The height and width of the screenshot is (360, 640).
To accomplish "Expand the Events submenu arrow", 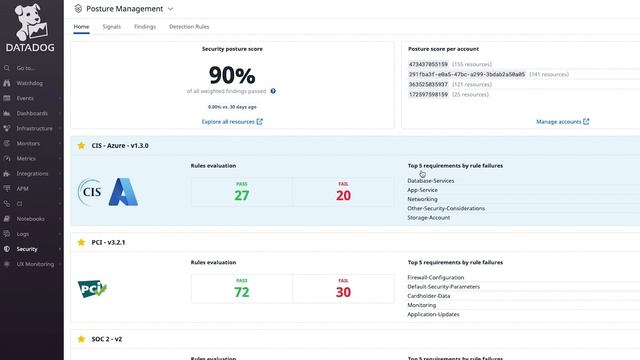I will pyautogui.click(x=60, y=98).
